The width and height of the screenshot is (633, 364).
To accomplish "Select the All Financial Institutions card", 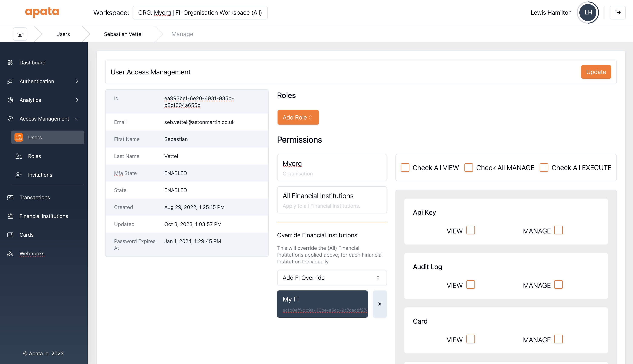I will (332, 200).
